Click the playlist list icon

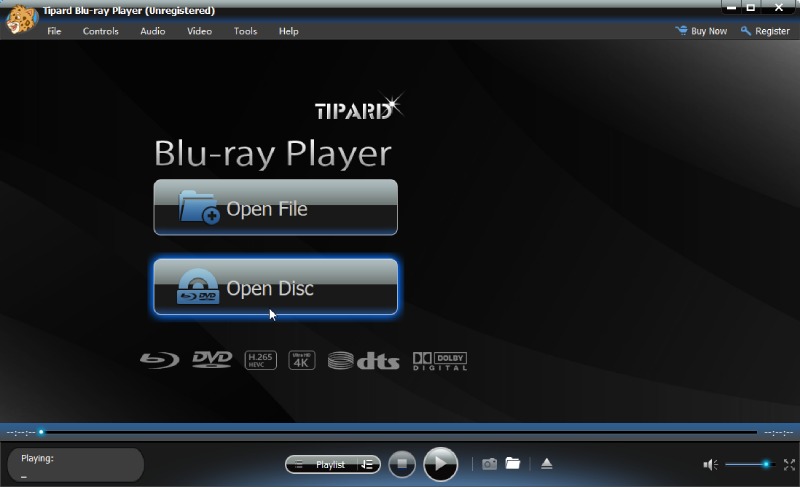click(x=299, y=465)
